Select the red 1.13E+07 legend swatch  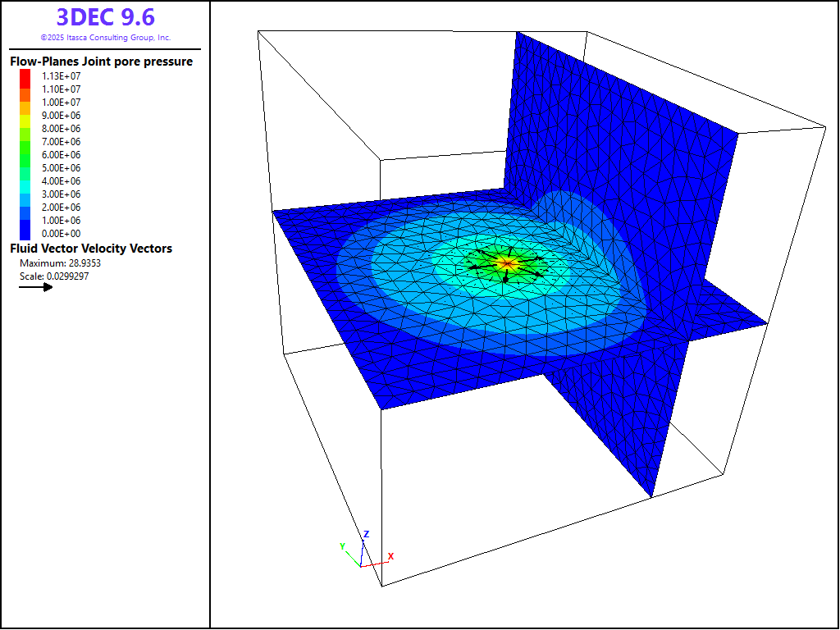[x=25, y=75]
